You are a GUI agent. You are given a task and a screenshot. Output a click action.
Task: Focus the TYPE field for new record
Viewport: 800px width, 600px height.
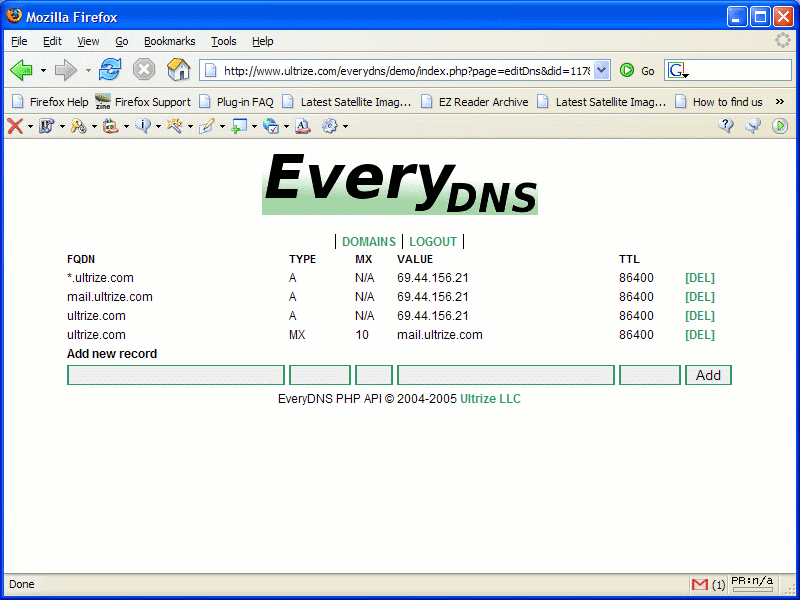[320, 375]
